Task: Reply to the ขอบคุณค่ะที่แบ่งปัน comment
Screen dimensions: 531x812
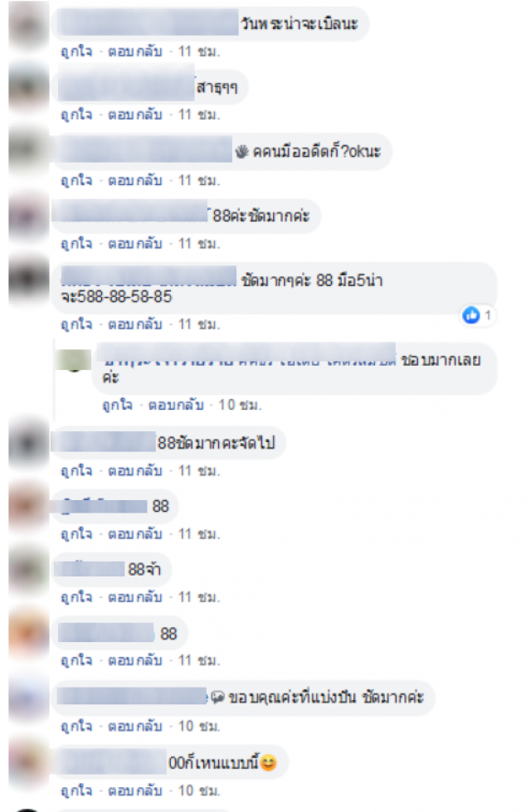Action: coord(134,726)
